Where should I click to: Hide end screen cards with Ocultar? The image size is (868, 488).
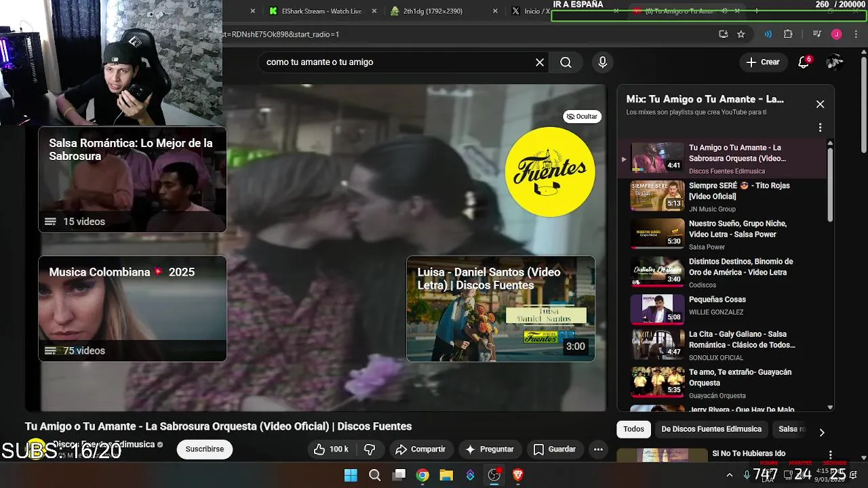(582, 117)
